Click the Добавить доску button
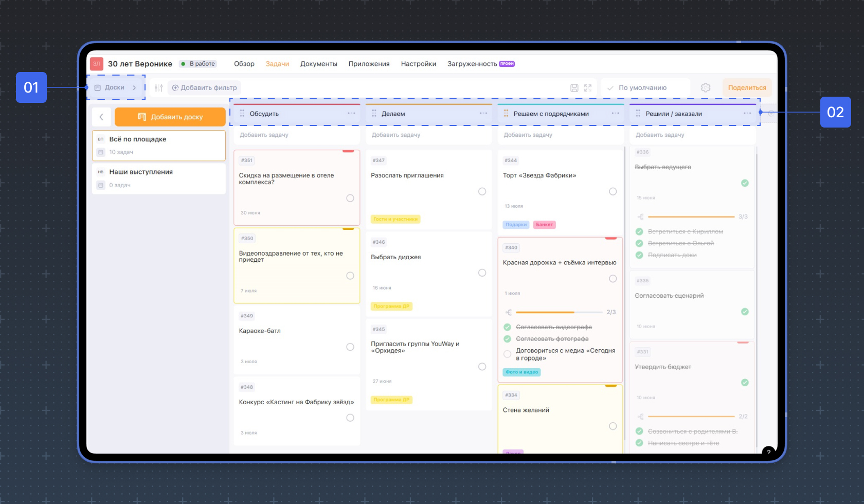864x504 pixels. (170, 117)
